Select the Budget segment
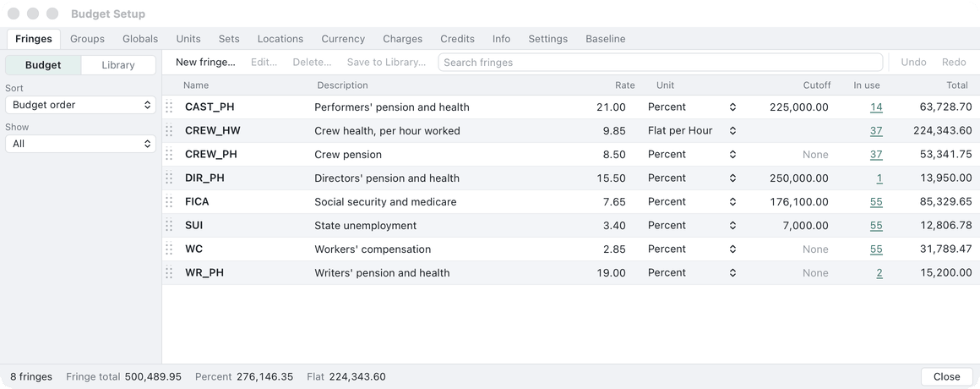This screenshot has width=980, height=389. point(43,65)
